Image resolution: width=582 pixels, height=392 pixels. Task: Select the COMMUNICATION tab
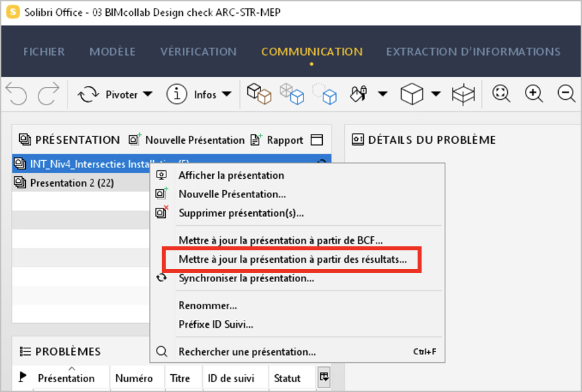pos(312,52)
